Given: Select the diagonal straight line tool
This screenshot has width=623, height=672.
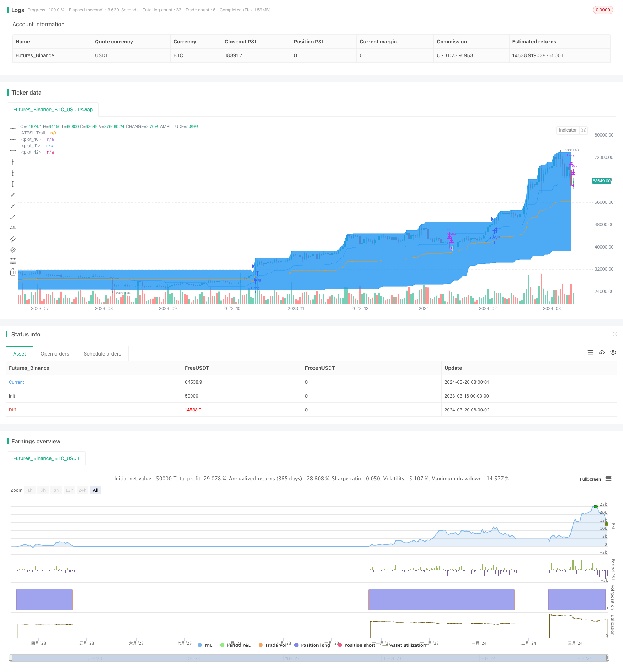Looking at the screenshot, I should pos(13,195).
